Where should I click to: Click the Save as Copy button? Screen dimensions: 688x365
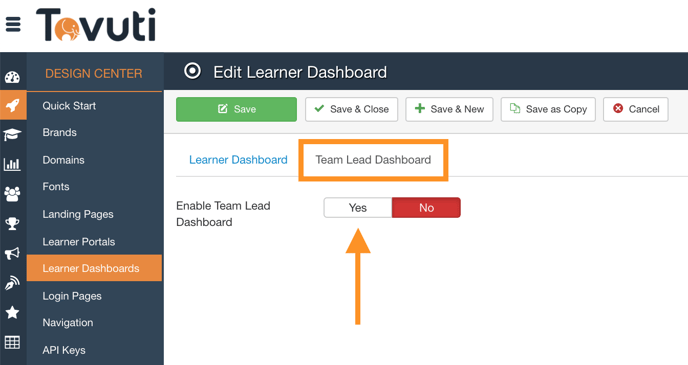point(548,109)
